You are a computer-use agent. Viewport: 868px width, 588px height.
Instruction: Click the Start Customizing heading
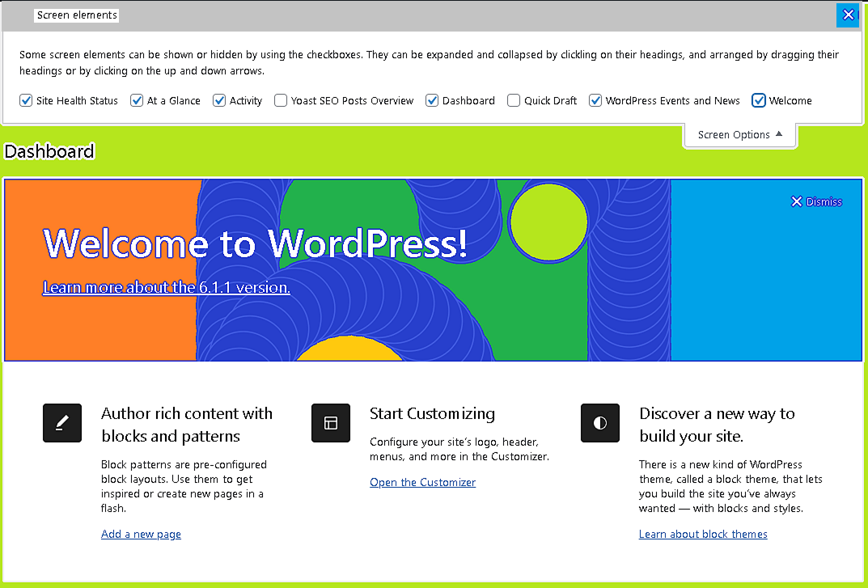coord(432,413)
